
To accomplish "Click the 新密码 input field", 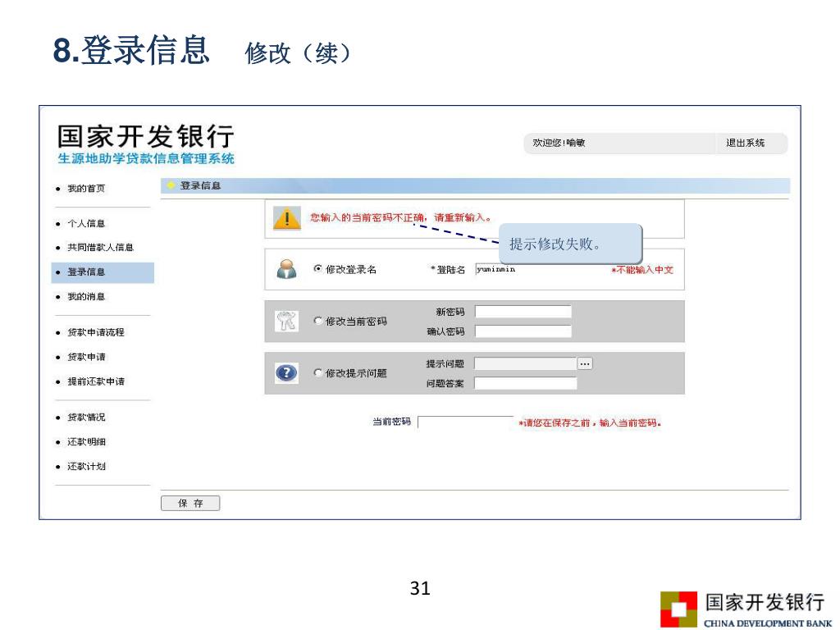I will click(523, 312).
